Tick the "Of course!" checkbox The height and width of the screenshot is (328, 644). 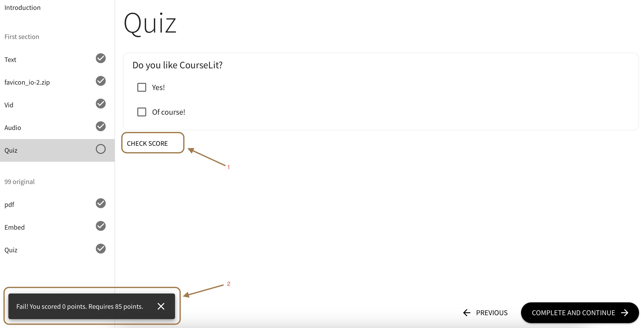point(142,112)
